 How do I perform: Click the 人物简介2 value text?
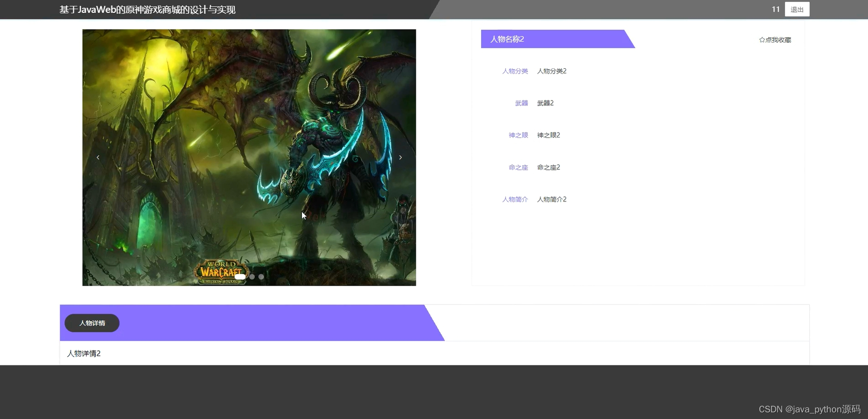pos(552,200)
